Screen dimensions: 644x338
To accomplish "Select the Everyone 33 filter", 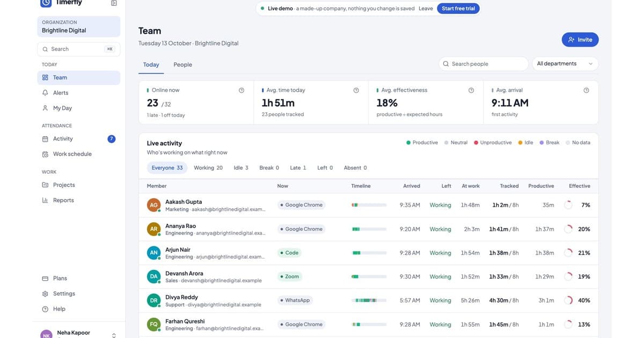I will [x=167, y=168].
